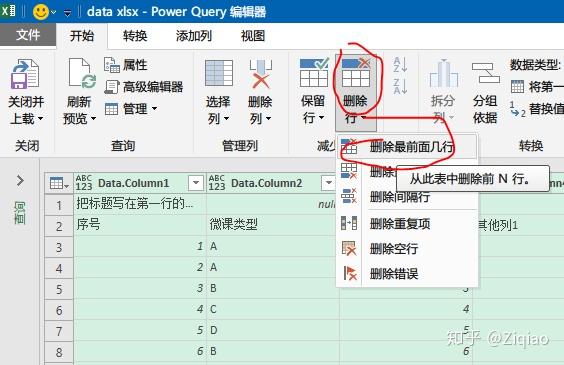Choose Remove Errors (删除错误)
The image size is (564, 365).
click(x=407, y=274)
